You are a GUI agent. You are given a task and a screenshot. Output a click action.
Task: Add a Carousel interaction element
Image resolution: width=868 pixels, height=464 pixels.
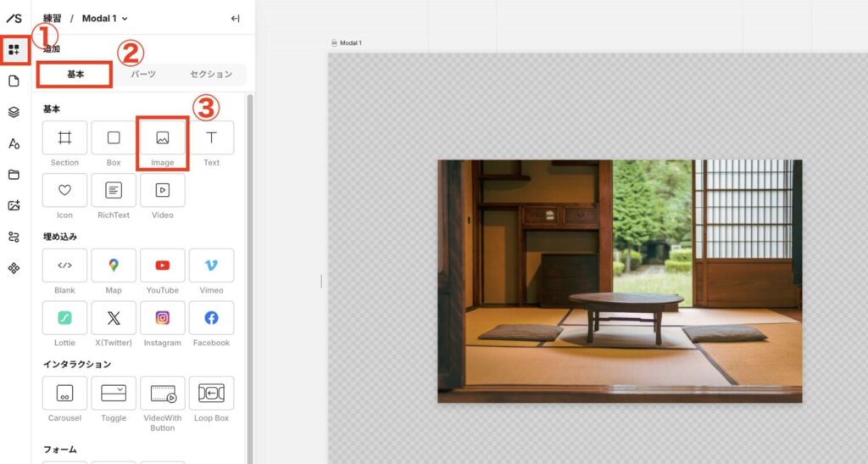[64, 394]
